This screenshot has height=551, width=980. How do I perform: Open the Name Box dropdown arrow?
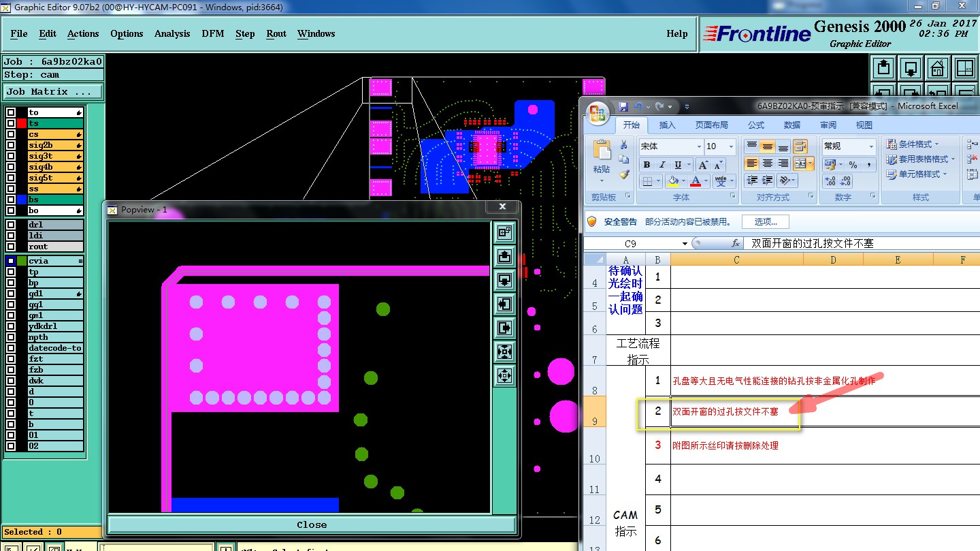click(685, 244)
